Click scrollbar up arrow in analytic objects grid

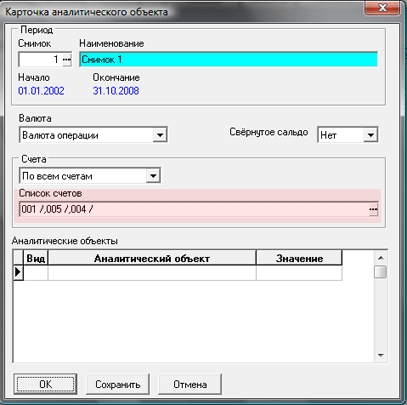381,258
